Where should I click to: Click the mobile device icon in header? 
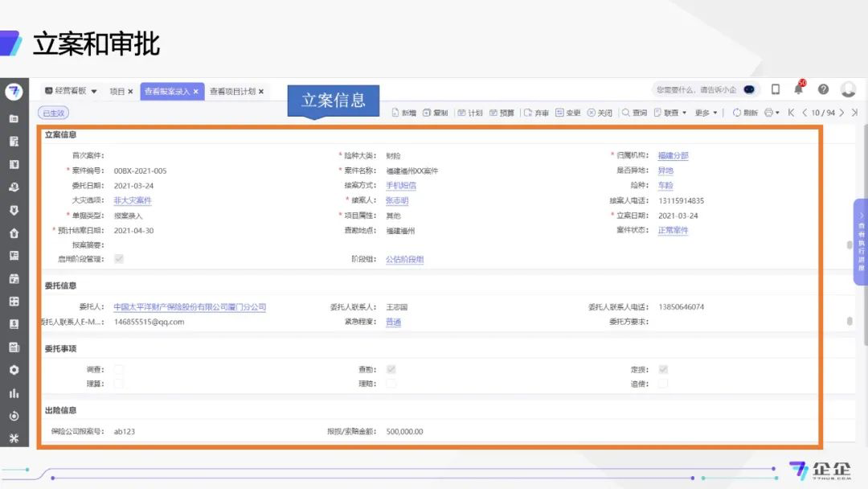tap(776, 89)
